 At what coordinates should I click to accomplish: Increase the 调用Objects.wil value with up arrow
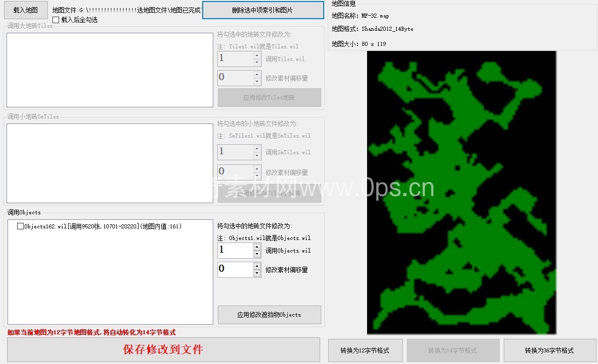pos(257,247)
